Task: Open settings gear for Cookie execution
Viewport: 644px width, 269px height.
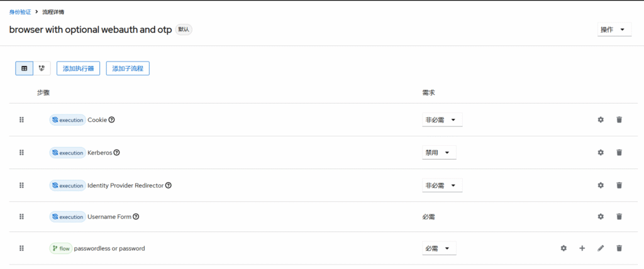Action: pyautogui.click(x=601, y=119)
